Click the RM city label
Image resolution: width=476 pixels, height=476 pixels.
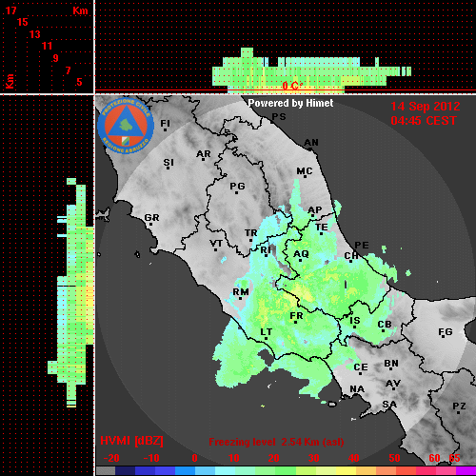tap(241, 292)
